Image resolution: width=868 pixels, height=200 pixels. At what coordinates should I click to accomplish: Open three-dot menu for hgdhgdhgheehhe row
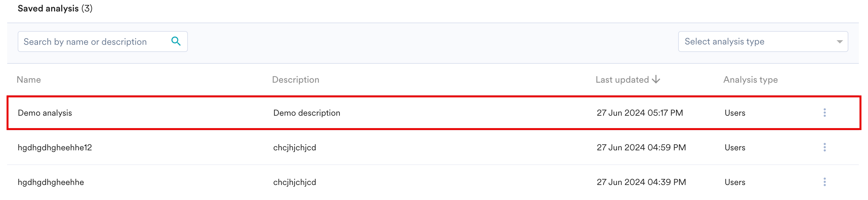(x=824, y=182)
